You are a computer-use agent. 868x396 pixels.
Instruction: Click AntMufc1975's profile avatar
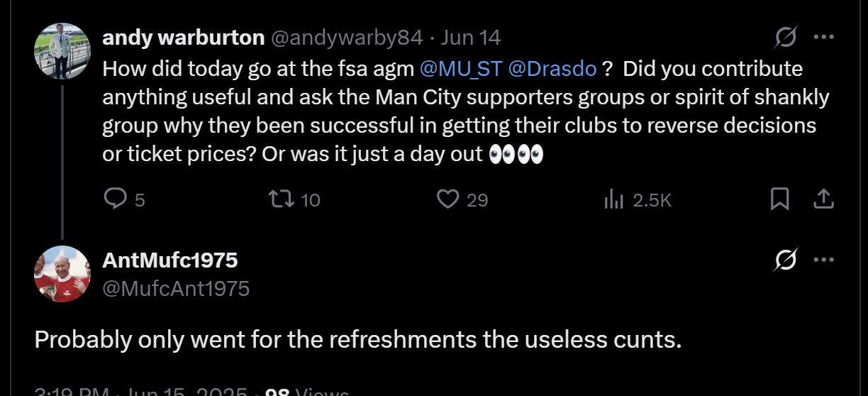(62, 274)
